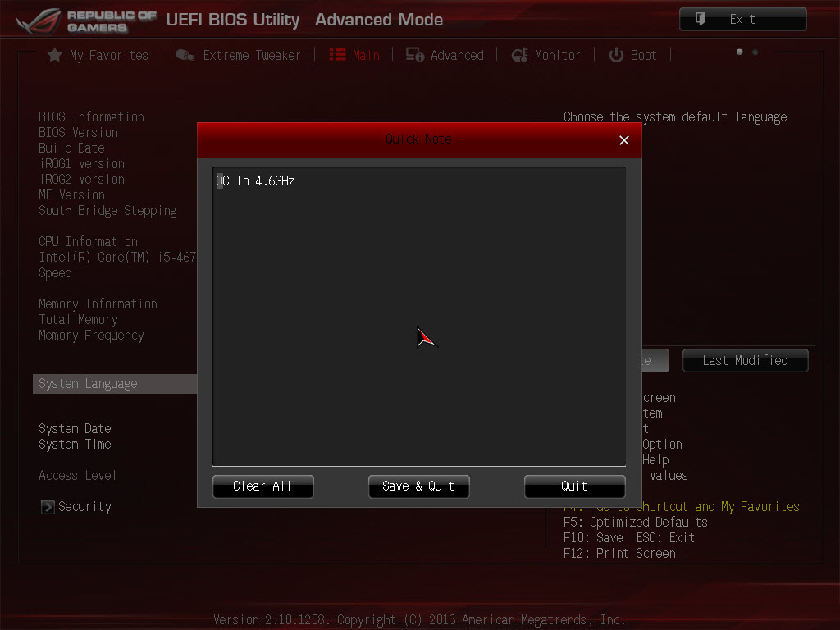Click the arrow icon beside Security
This screenshot has width=840, height=630.
point(48,507)
